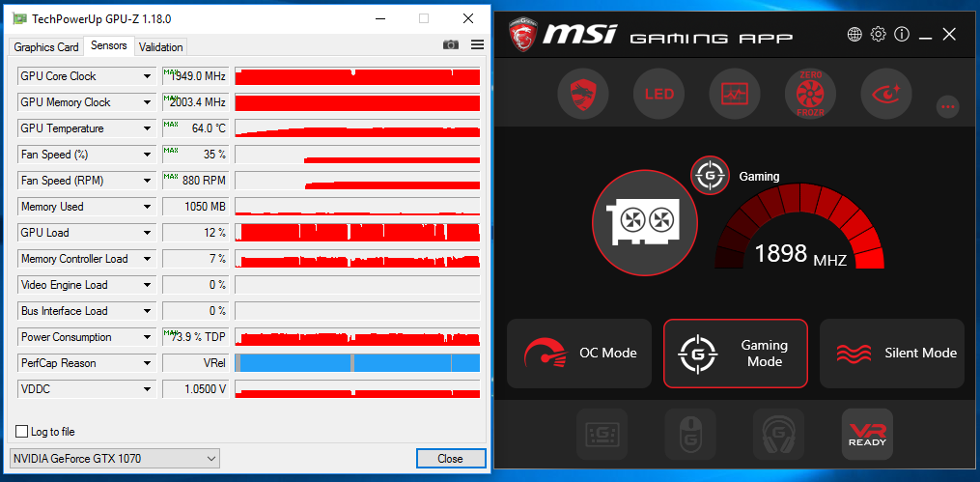Open the VDDC sensor dropdown

pos(148,389)
